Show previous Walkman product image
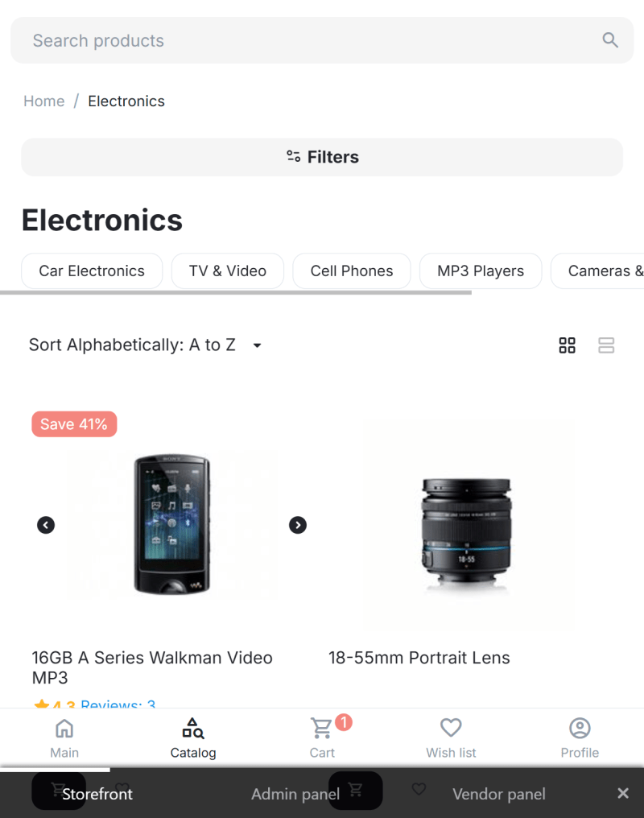644x818 pixels. (46, 525)
